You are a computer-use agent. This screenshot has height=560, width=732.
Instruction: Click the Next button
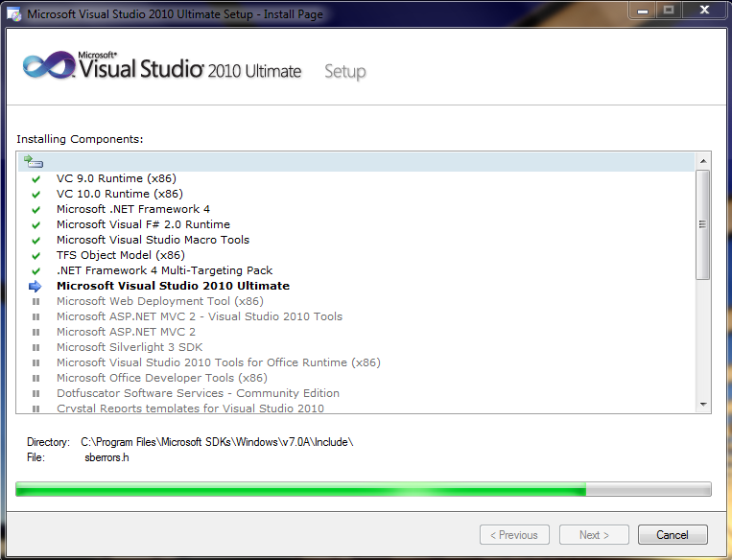point(594,535)
